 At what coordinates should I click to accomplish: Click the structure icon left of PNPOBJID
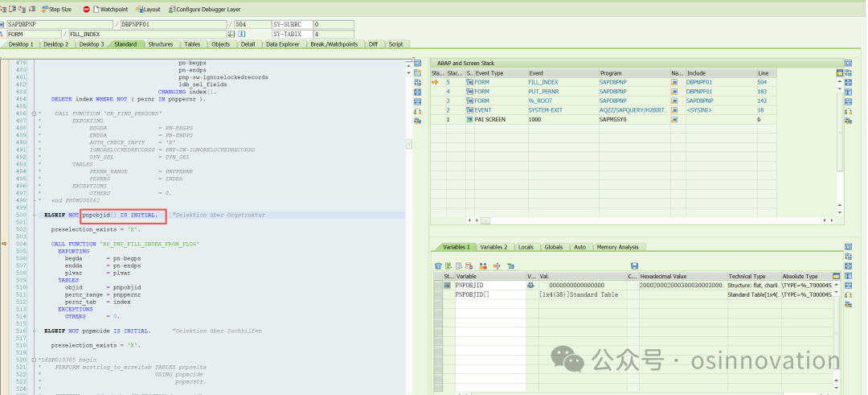click(448, 285)
